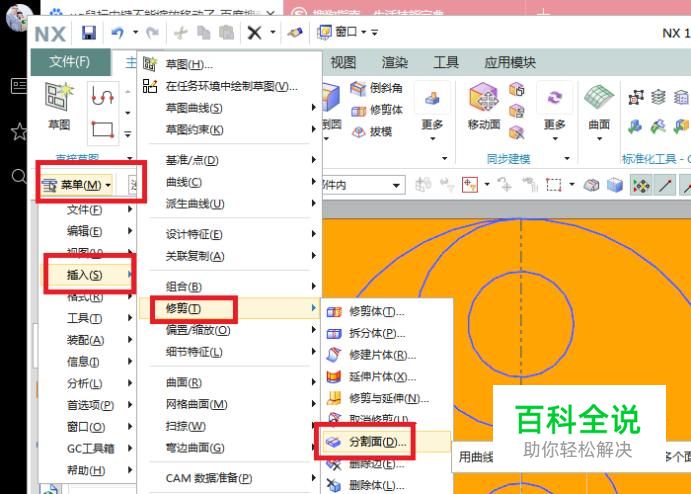Open the 窗口 window switcher icon
The image size is (691, 494).
tap(325, 32)
